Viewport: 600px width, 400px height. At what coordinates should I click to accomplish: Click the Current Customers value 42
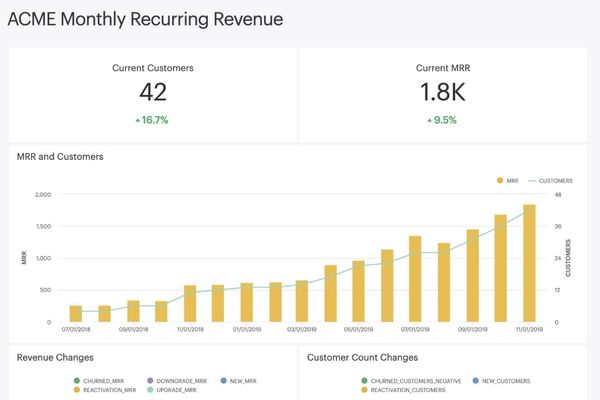click(153, 92)
